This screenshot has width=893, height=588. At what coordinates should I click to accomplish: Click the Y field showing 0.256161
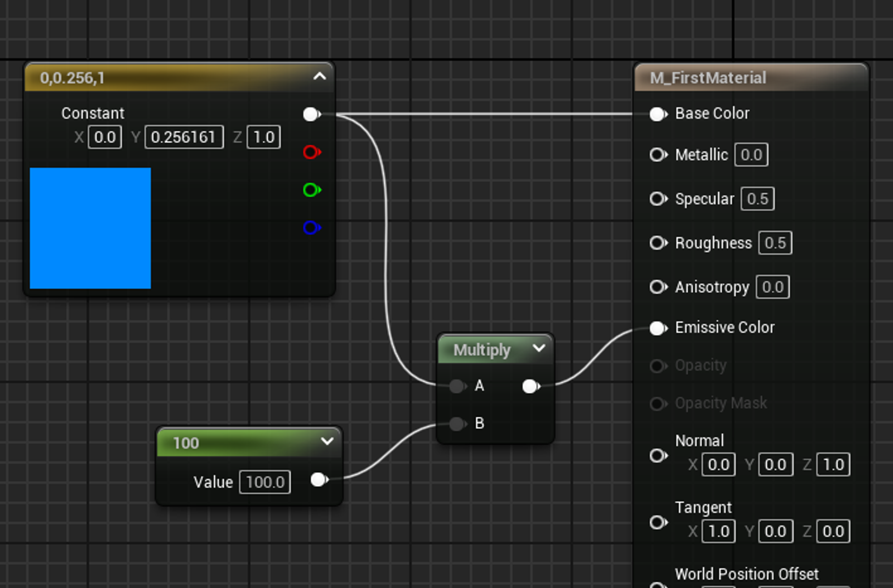click(184, 137)
